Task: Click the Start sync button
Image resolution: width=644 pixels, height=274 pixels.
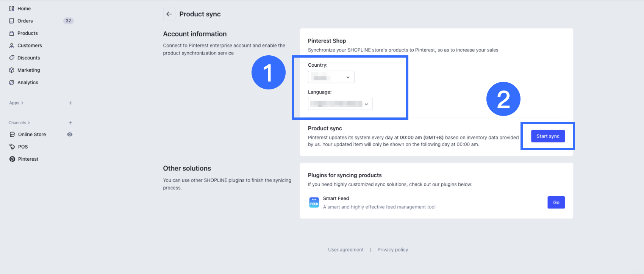Action: (x=548, y=136)
